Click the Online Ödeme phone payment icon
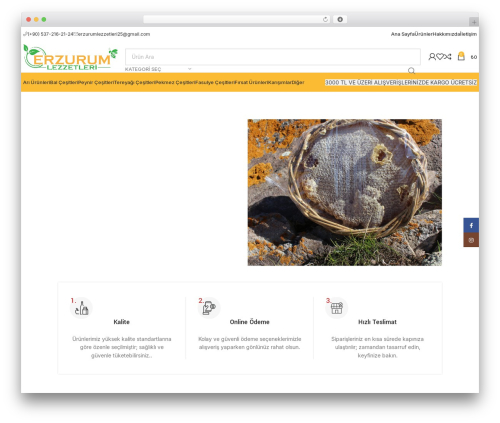Screen dimensions: 500x423 [x=209, y=308]
